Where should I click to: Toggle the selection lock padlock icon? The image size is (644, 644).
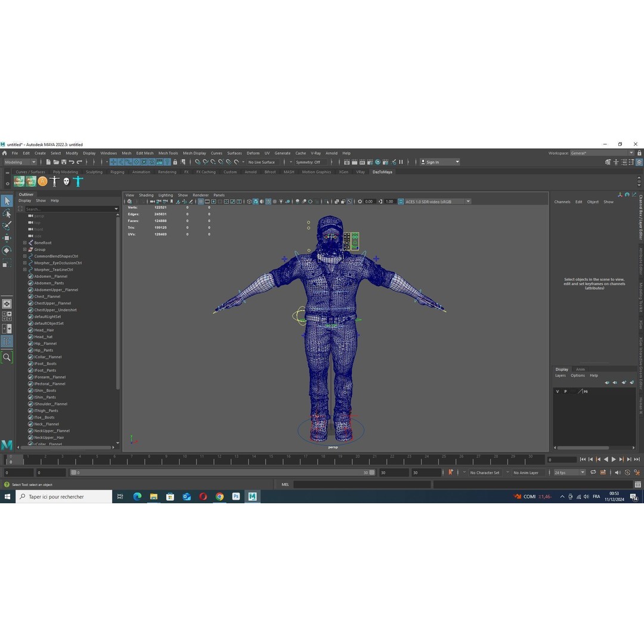coord(175,162)
